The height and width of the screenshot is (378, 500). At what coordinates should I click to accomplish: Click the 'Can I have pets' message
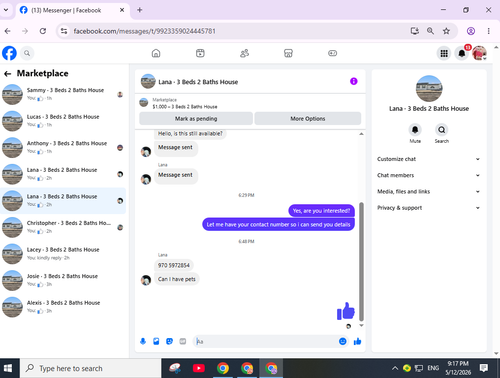pos(177,279)
